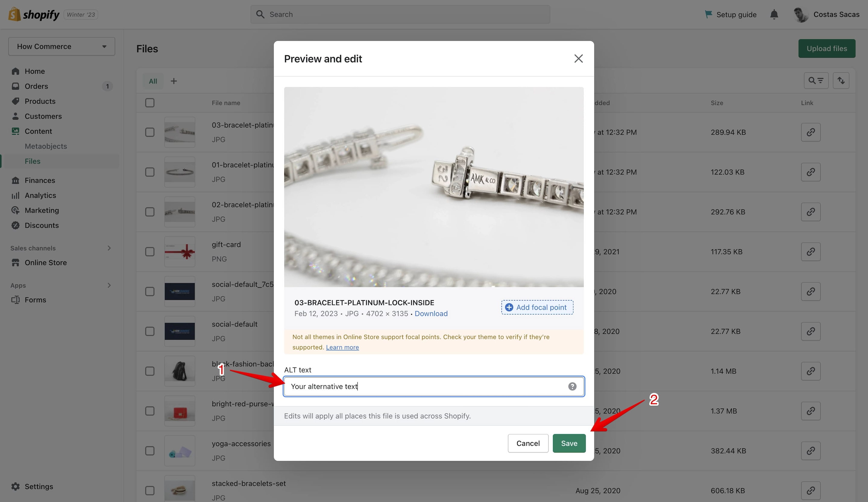The height and width of the screenshot is (502, 868).
Task: Click the File name column header
Action: coord(226,103)
